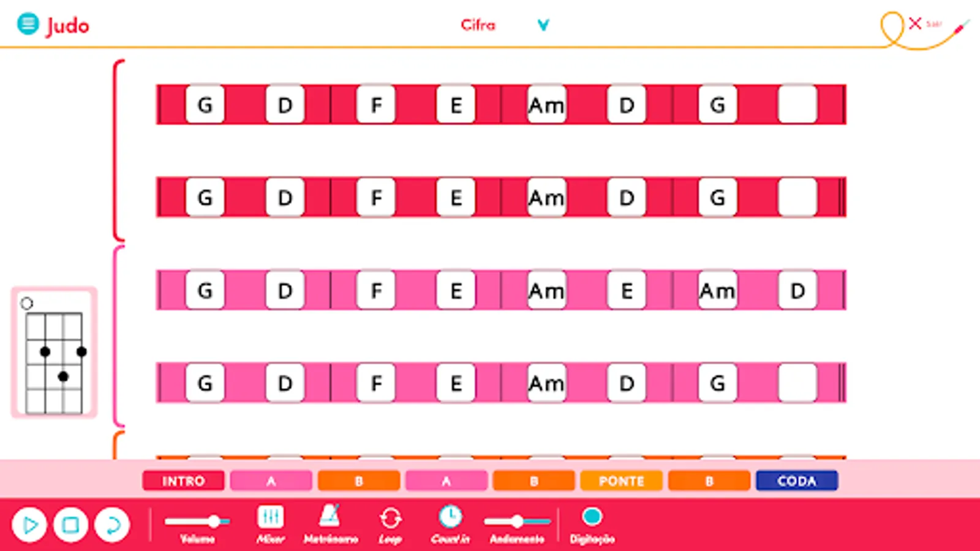Open the Mixer panel
Image resolution: width=980 pixels, height=551 pixels.
pos(271,517)
